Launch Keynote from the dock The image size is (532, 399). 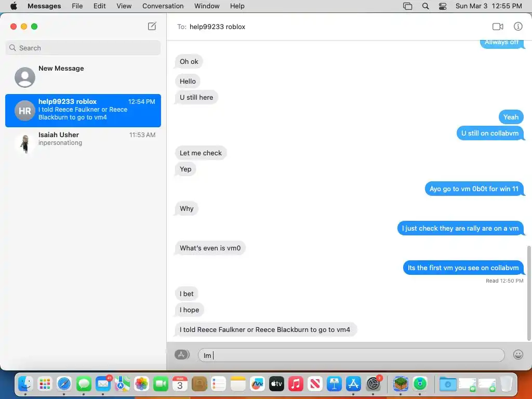[334, 384]
